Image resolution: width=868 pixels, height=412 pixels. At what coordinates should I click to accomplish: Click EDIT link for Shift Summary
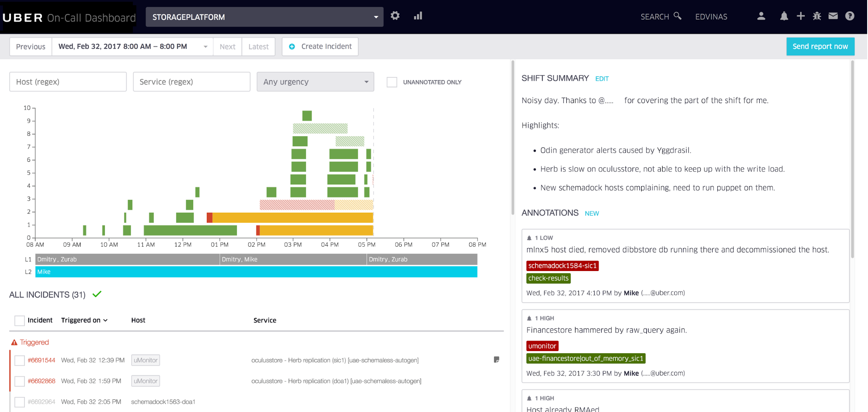(602, 79)
